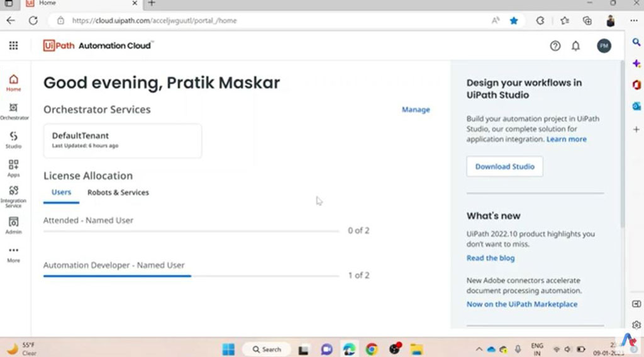Go back with the browser back arrow
The width and height of the screenshot is (644, 357).
pos(11,21)
